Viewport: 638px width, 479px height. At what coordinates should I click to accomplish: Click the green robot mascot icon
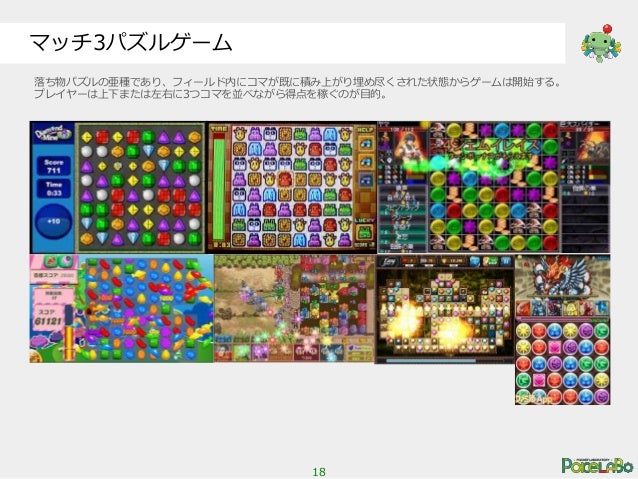601,44
